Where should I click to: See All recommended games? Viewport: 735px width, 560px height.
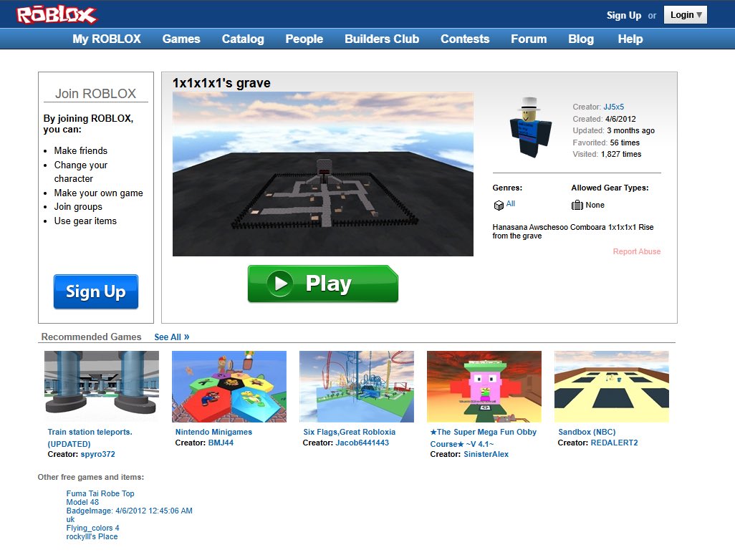pos(171,337)
